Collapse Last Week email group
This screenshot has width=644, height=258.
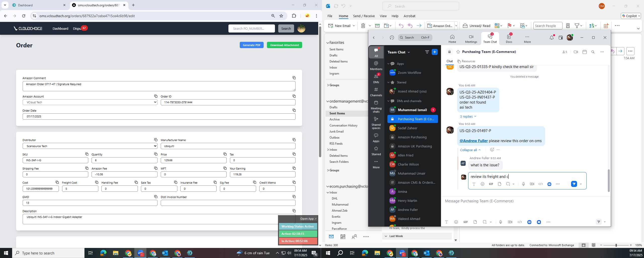[386, 236]
